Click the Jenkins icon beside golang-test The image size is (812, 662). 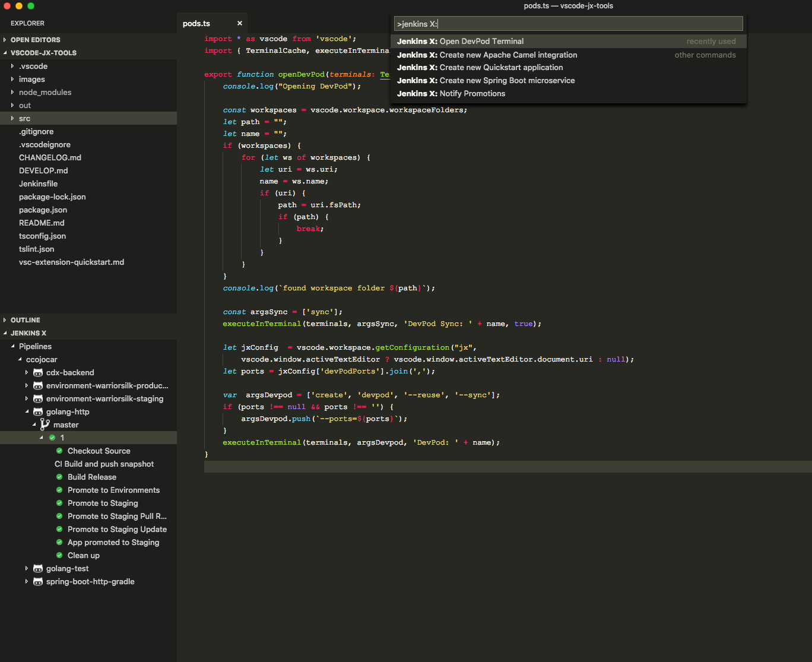coord(38,568)
